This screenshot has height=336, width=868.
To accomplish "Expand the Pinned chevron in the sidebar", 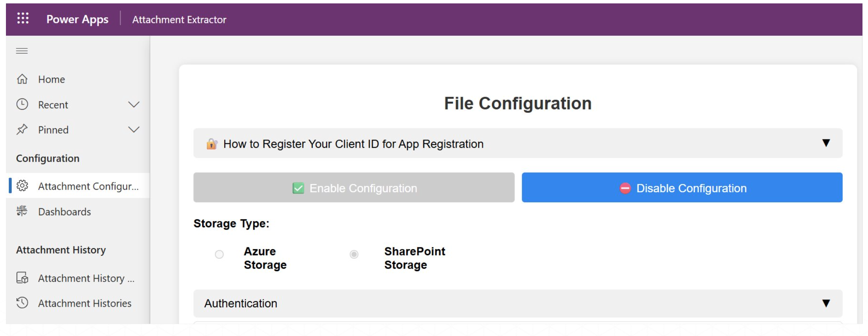I will tap(134, 129).
